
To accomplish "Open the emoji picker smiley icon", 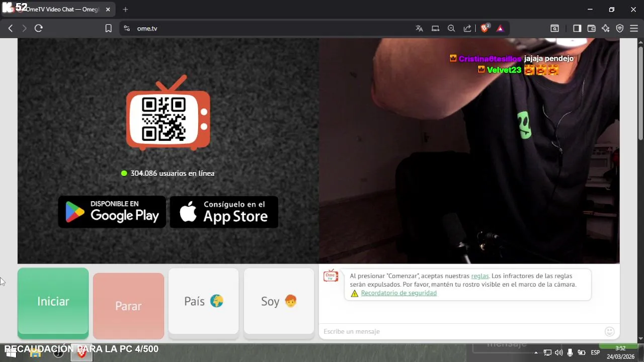I will click(x=609, y=331).
